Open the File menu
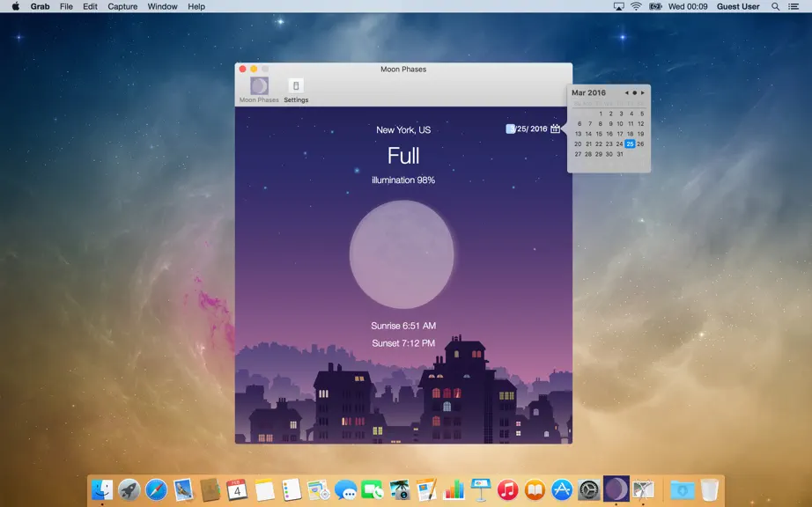812x507 pixels. coord(66,6)
